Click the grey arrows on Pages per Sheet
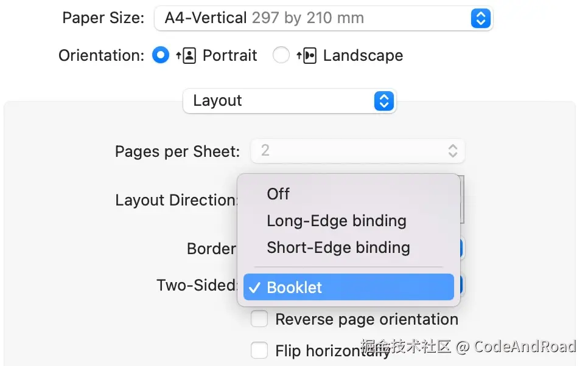The image size is (588, 366). point(452,151)
